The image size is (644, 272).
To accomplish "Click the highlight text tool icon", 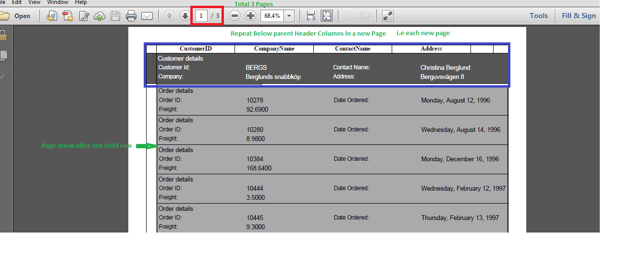I will 365,16.
